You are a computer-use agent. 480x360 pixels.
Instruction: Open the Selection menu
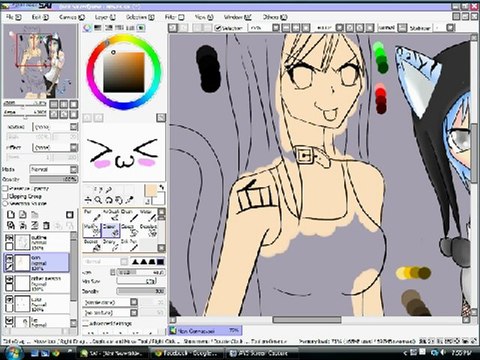coord(140,17)
